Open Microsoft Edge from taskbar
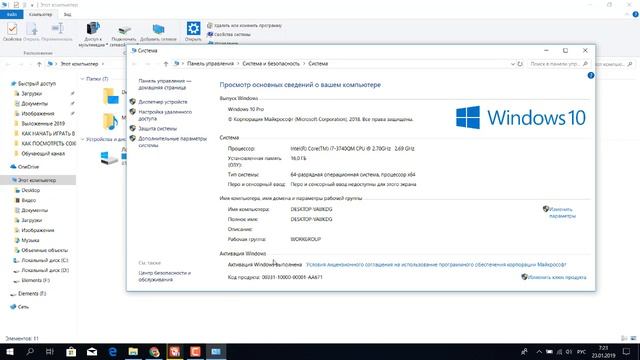 113,351
